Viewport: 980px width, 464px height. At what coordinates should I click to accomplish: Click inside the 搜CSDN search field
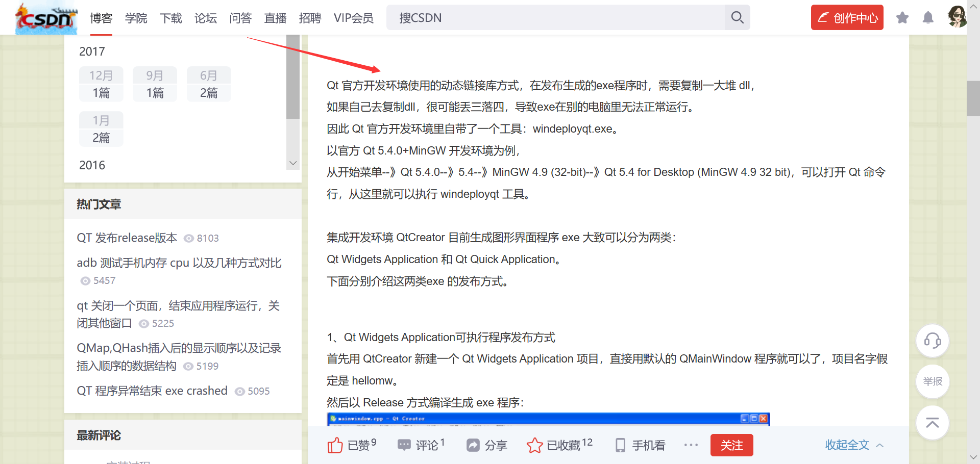485,18
